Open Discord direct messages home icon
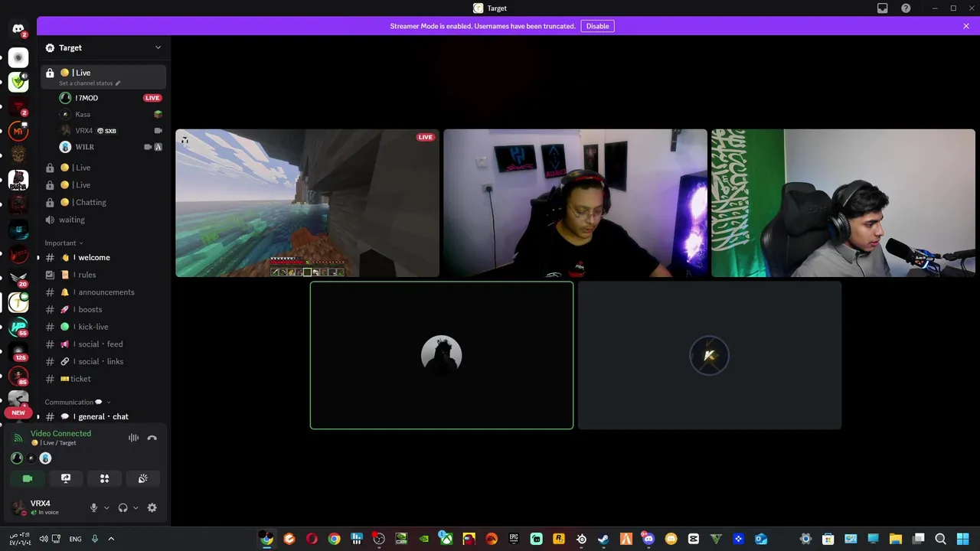 pos(18,29)
